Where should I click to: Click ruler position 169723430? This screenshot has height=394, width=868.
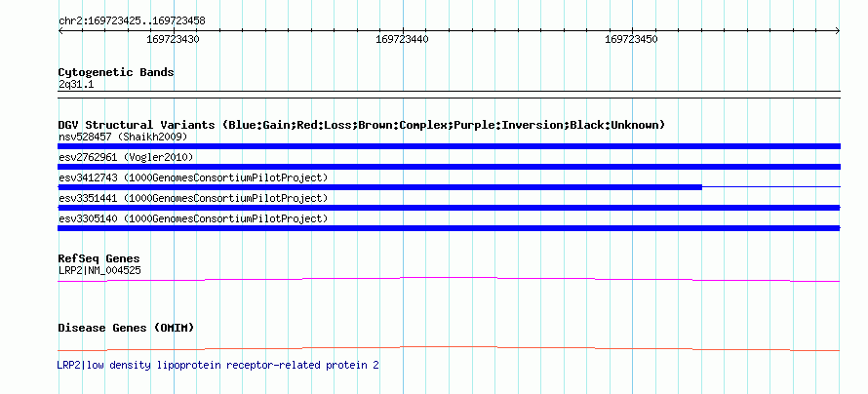tap(174, 39)
